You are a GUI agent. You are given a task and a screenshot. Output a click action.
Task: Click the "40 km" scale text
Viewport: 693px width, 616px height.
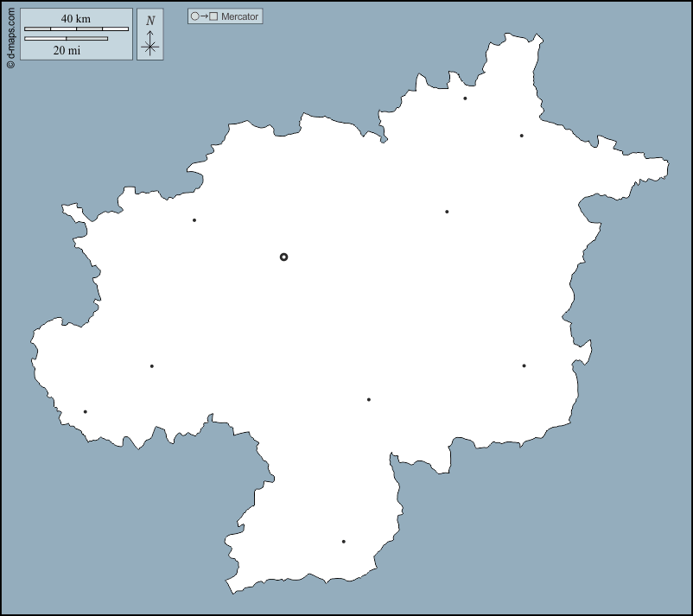pyautogui.click(x=75, y=19)
